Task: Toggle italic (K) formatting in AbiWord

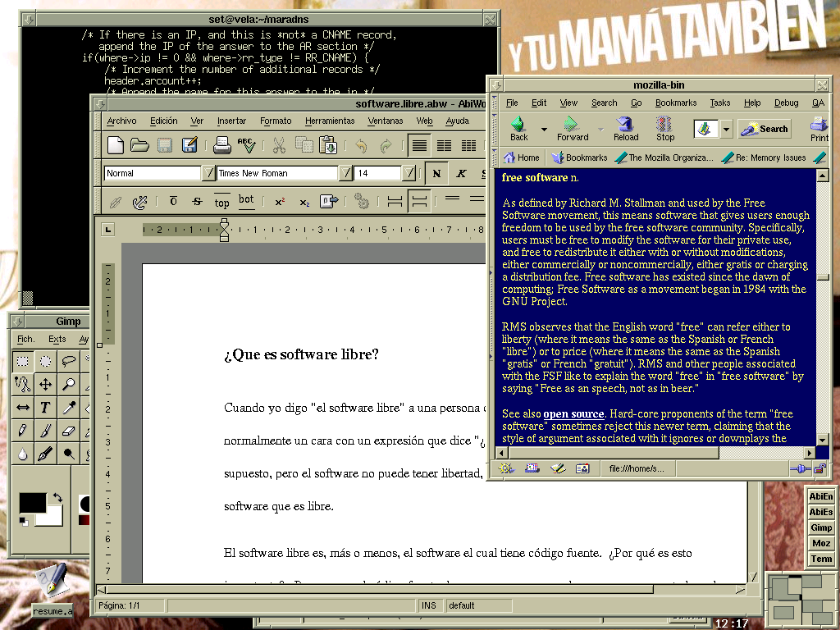Action: pyautogui.click(x=461, y=173)
